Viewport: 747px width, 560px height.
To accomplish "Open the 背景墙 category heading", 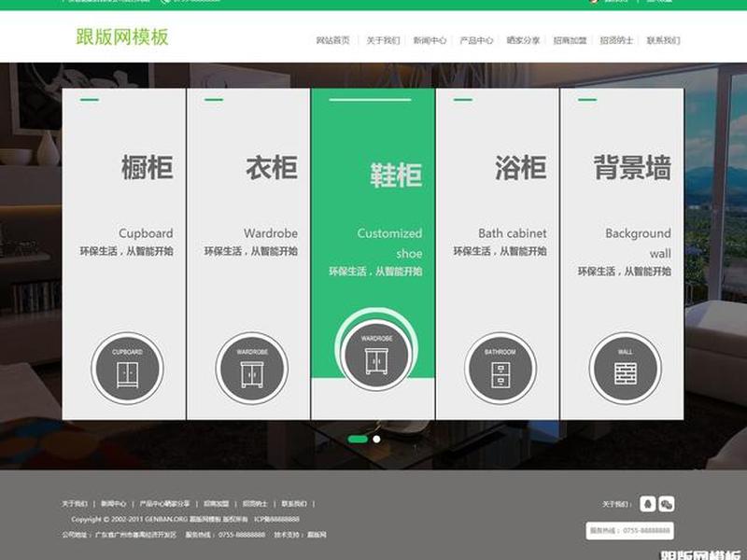I will [632, 167].
